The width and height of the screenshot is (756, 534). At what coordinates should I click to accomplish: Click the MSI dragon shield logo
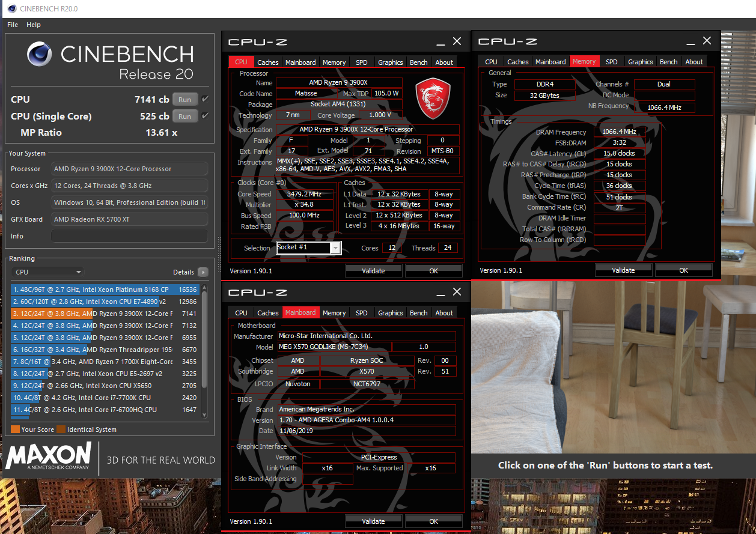tap(432, 97)
